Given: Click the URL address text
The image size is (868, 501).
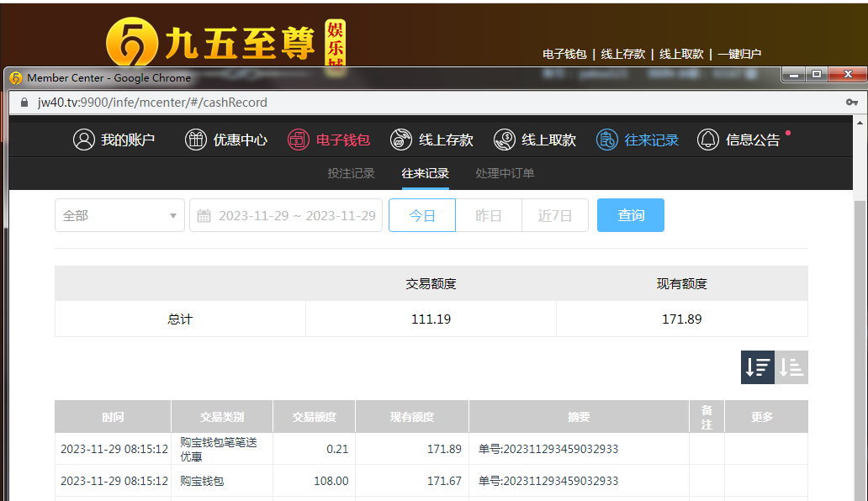Looking at the screenshot, I should [x=152, y=103].
